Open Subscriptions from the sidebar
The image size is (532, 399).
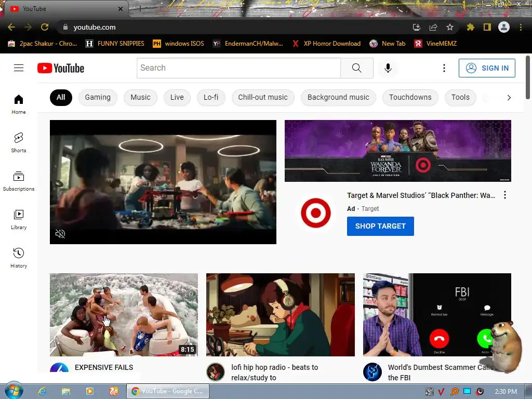click(x=19, y=181)
